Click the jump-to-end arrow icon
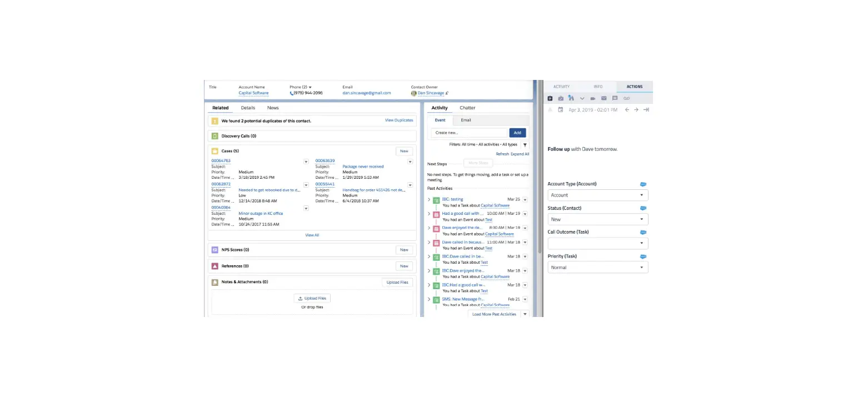 pos(646,110)
